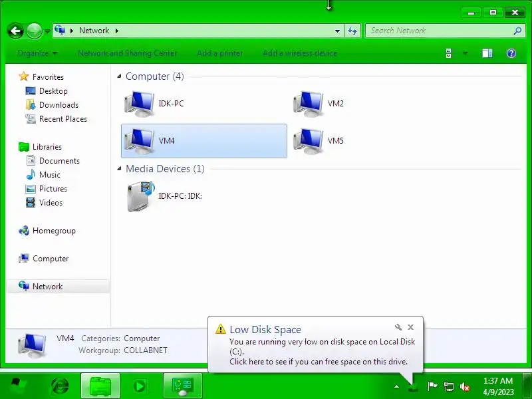Collapse the Media Devices (1) group
The image size is (532, 399).
(119, 169)
